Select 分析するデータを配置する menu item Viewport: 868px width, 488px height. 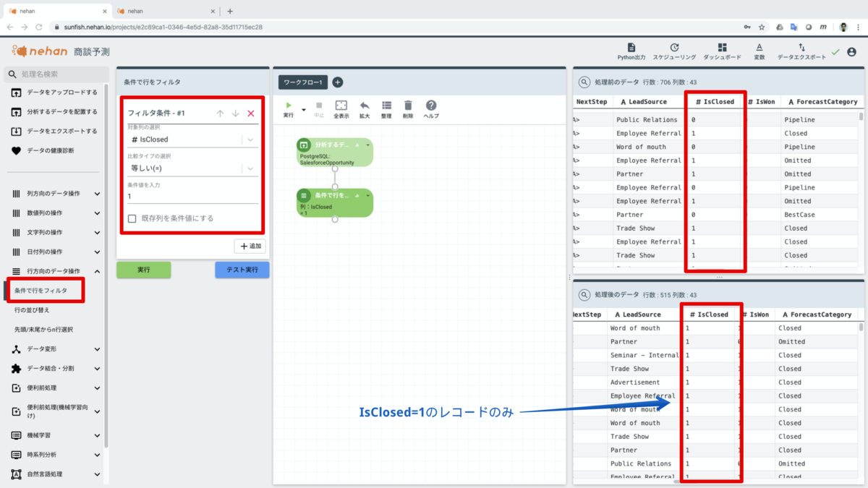point(54,112)
